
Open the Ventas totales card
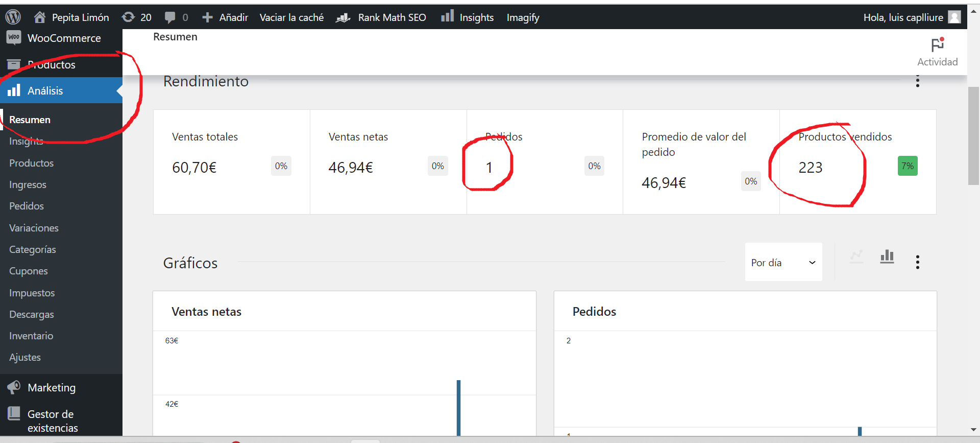232,162
